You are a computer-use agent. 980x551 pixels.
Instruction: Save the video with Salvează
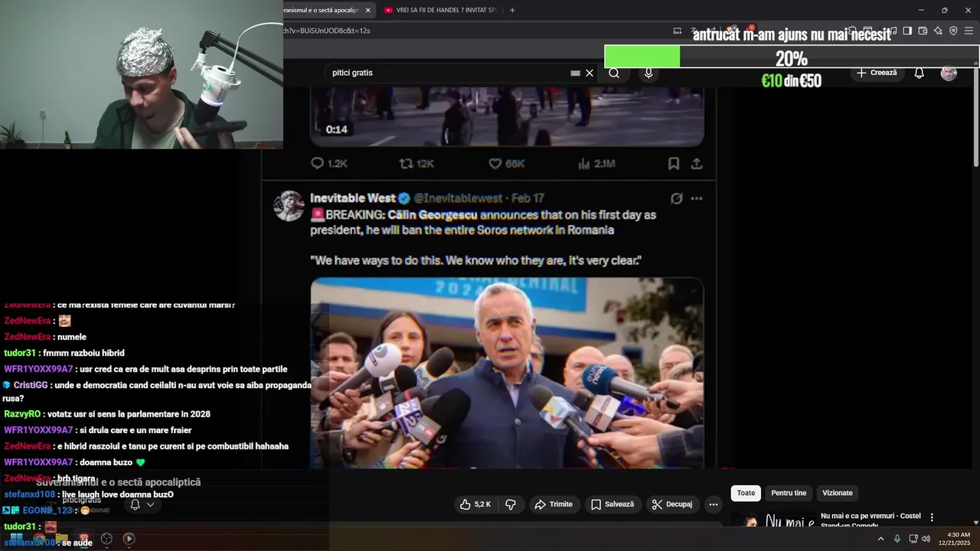612,504
